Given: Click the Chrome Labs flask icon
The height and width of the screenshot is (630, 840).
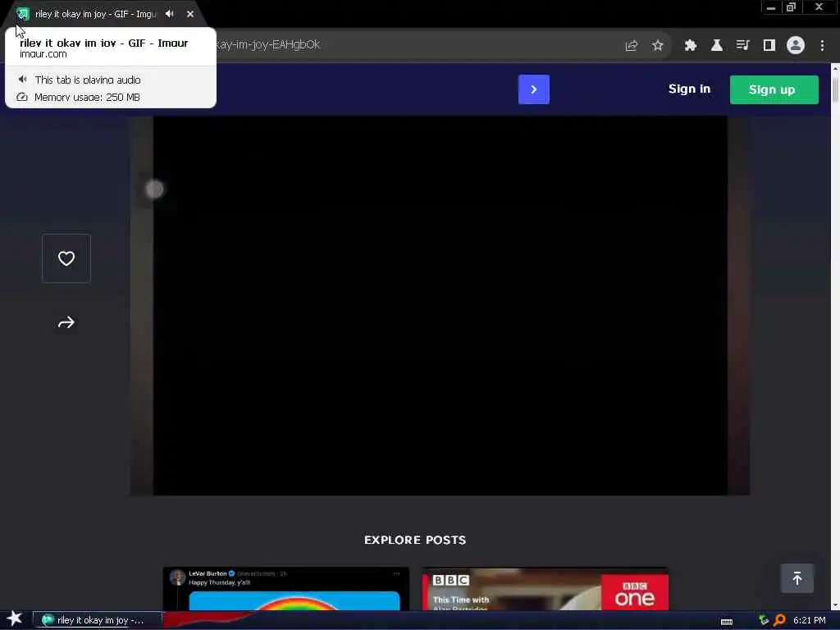Looking at the screenshot, I should click(x=717, y=46).
